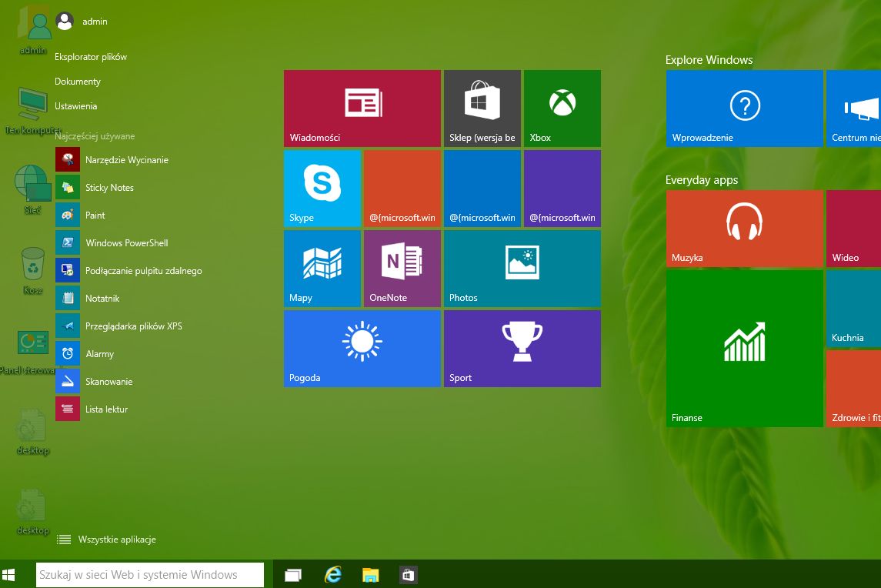Select the Sieć network desktop icon
Viewport: 881px width, 588px height.
pyautogui.click(x=32, y=190)
